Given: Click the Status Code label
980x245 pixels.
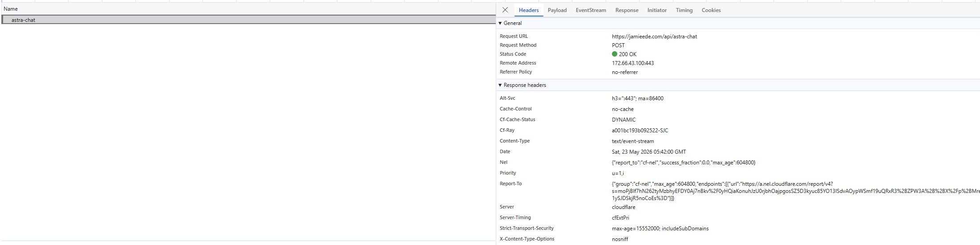Looking at the screenshot, I should click(513, 54).
